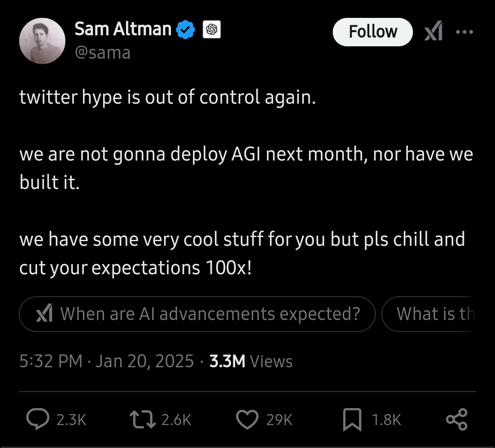View the 3.3M Views analytics

pyautogui.click(x=251, y=361)
